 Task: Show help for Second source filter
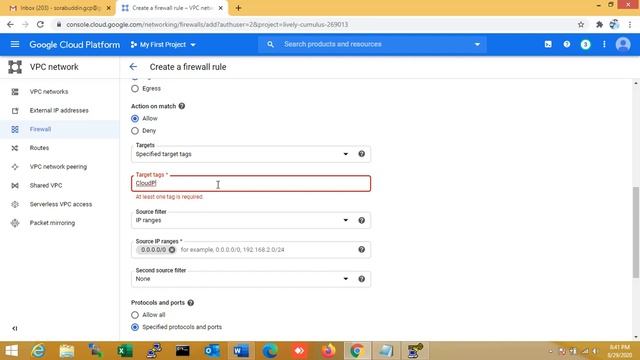(x=361, y=279)
